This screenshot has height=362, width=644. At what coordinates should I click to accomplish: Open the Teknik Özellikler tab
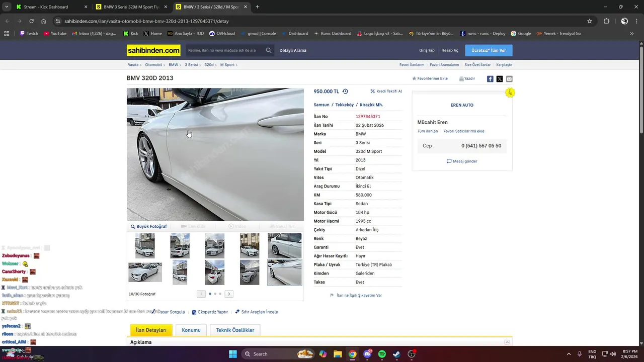(235, 330)
